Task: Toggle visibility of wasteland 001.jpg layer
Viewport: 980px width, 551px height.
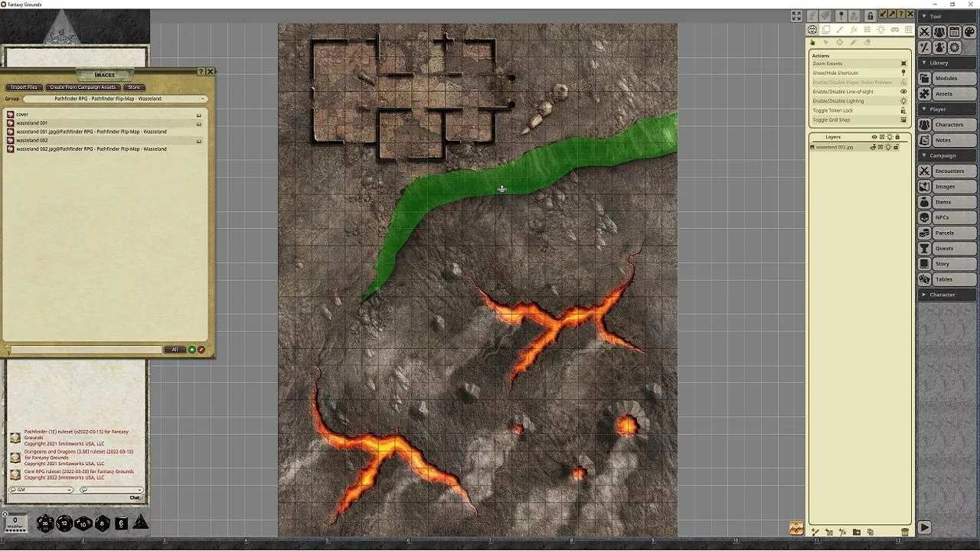Action: tap(874, 147)
